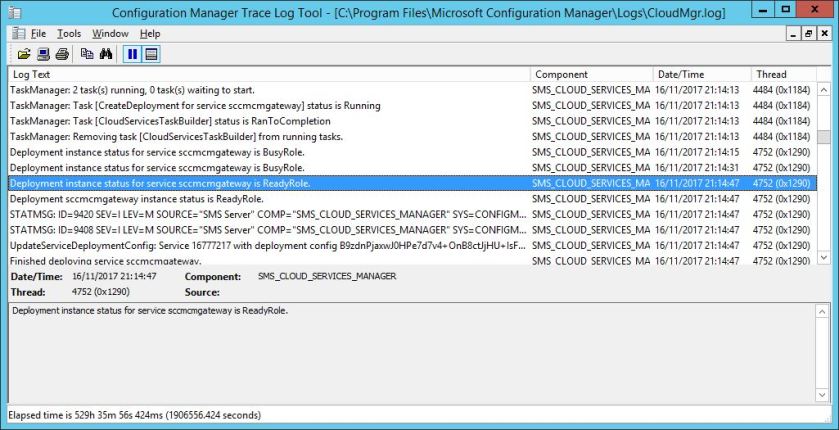Click the Component column header
This screenshot has width=839, height=430.
point(592,74)
